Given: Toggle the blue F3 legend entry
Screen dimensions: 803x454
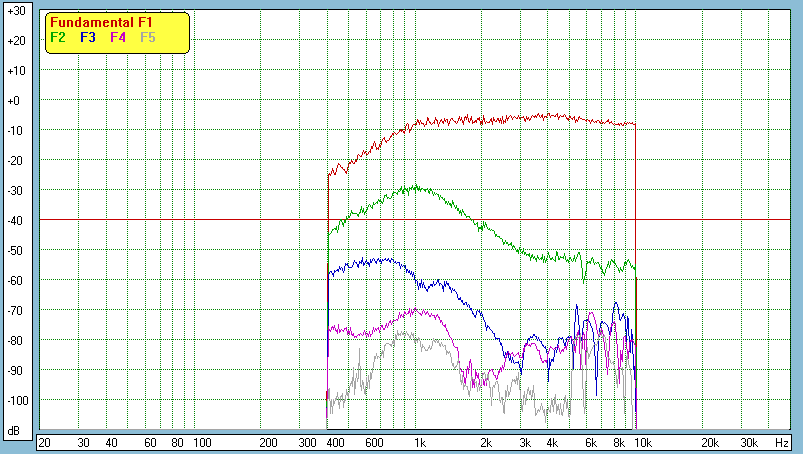Looking at the screenshot, I should tap(88, 37).
